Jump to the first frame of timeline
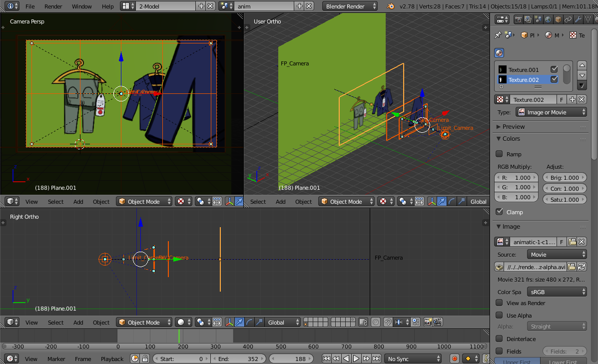Viewport: 598px width, 364px height. coord(326,359)
